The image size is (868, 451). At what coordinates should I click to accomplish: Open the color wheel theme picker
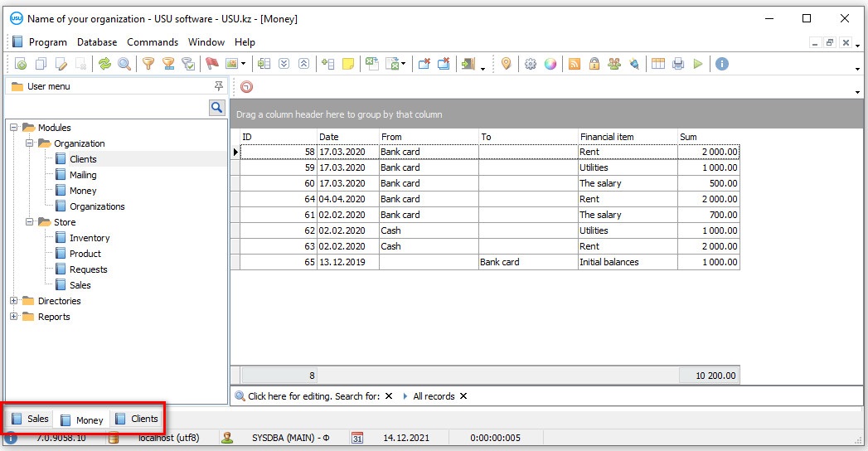(550, 64)
